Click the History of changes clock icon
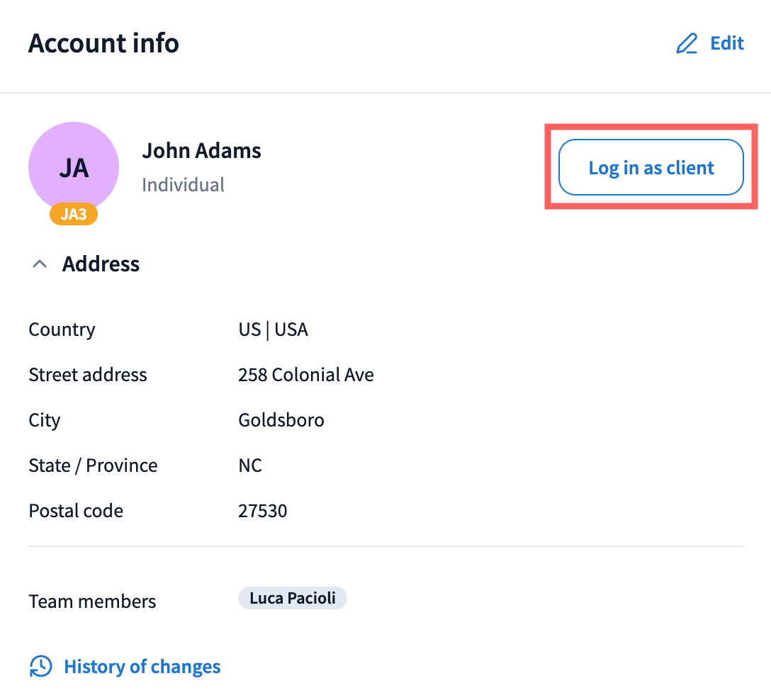The height and width of the screenshot is (700, 771). pyautogui.click(x=40, y=667)
